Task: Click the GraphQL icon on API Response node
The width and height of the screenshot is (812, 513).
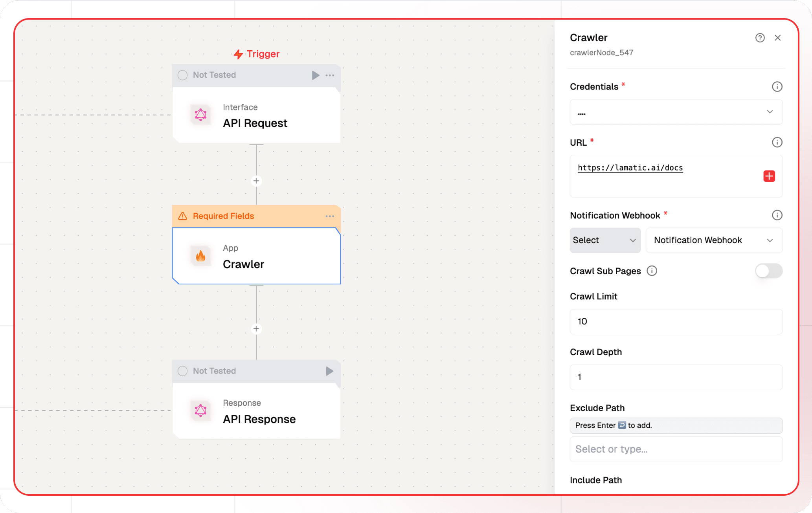Action: (200, 411)
